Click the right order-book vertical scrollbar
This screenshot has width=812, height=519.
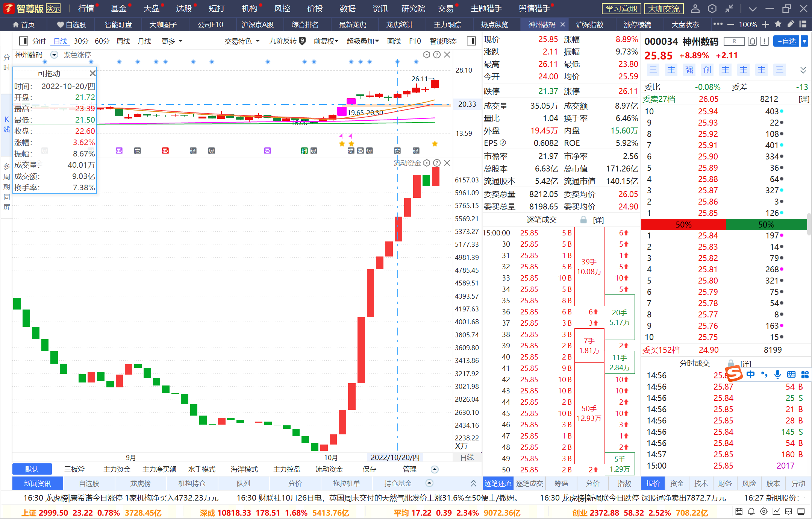pyautogui.click(x=809, y=224)
